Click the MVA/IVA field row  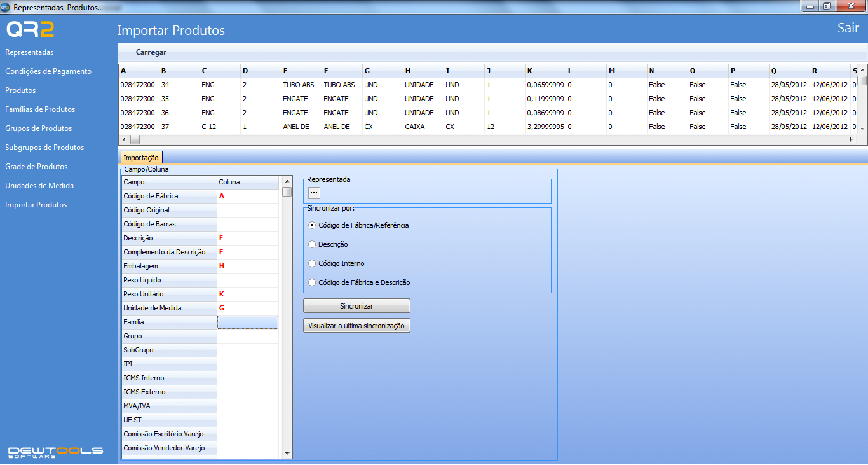[x=169, y=406]
